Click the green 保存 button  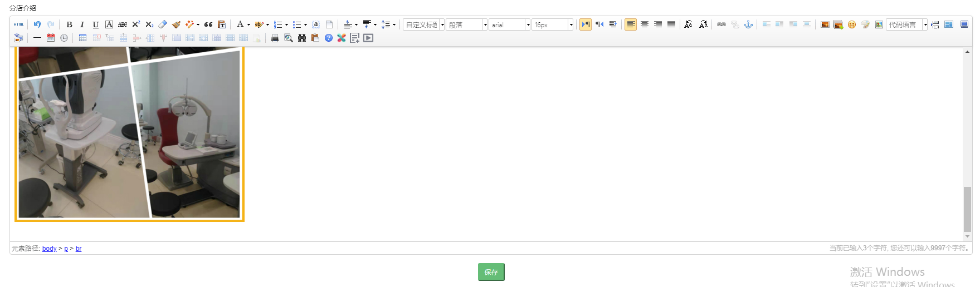point(491,272)
